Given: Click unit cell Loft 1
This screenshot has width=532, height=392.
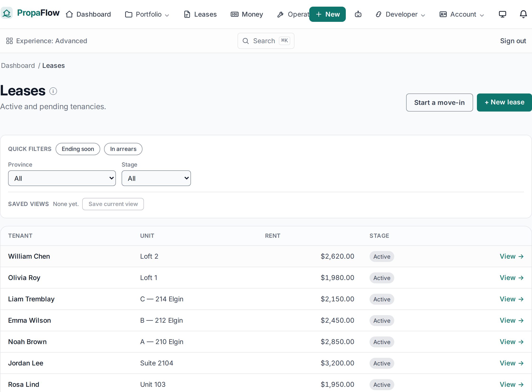Looking at the screenshot, I should tap(149, 278).
